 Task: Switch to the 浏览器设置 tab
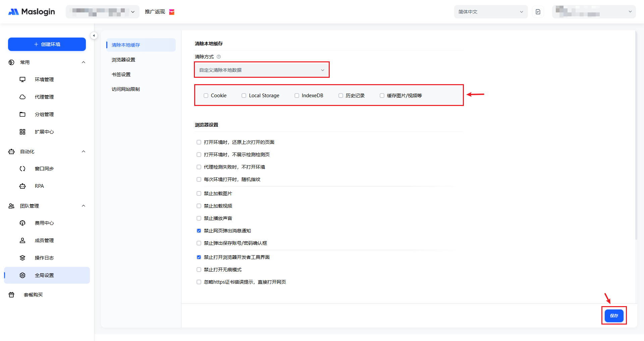click(x=123, y=60)
